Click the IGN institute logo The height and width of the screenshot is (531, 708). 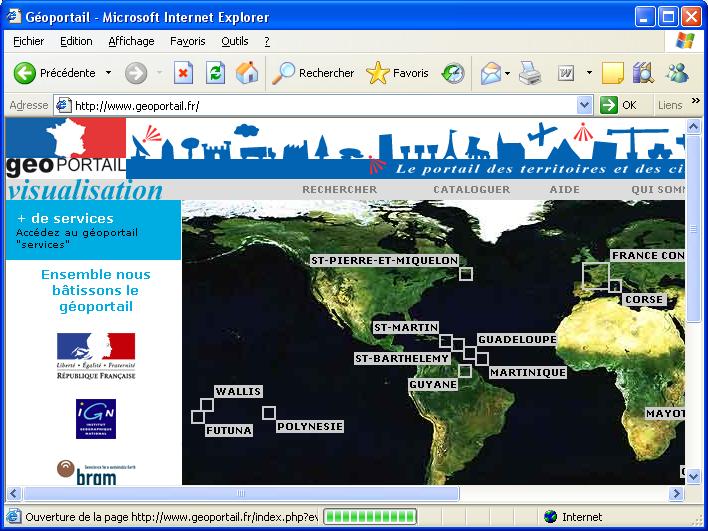pos(96,419)
